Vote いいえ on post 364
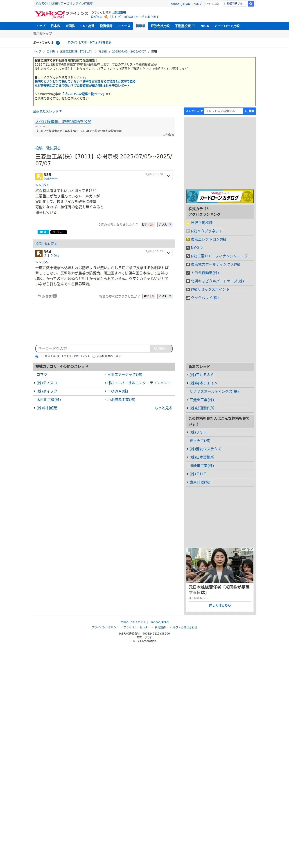Screen dimensions: 289x868 click(165, 296)
